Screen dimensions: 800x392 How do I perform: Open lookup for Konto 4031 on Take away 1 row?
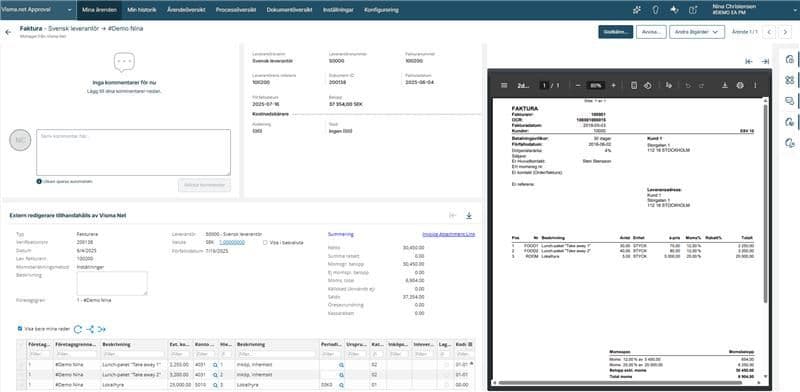(215, 365)
